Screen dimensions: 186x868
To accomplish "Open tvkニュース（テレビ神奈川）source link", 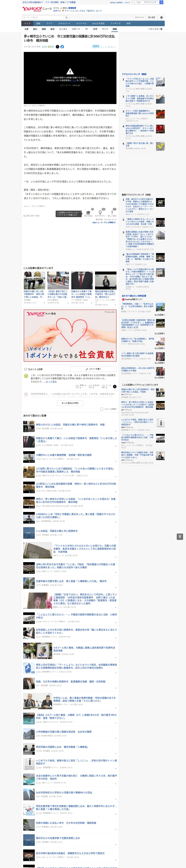I will tap(104, 222).
